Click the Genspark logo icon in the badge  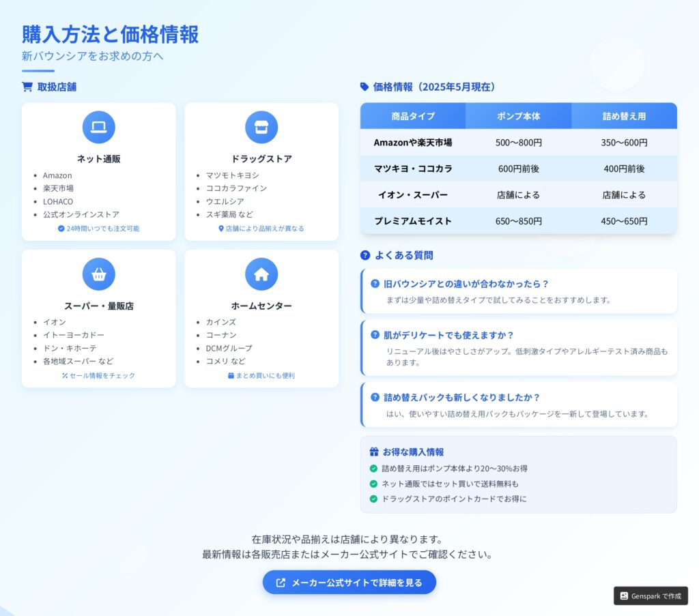(x=624, y=596)
